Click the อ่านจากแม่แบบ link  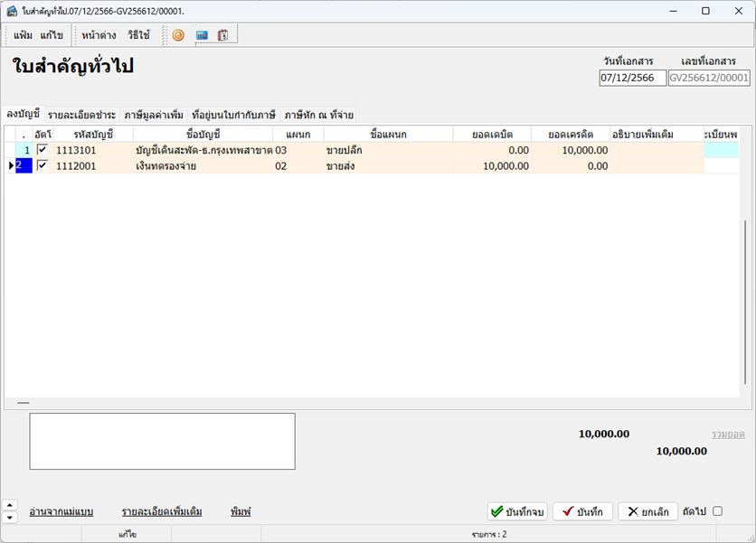(61, 511)
